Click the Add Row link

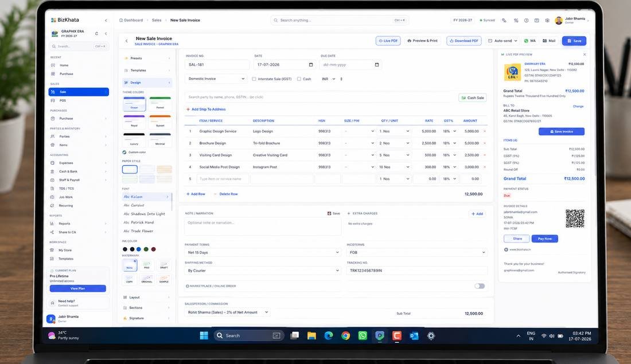click(196, 194)
